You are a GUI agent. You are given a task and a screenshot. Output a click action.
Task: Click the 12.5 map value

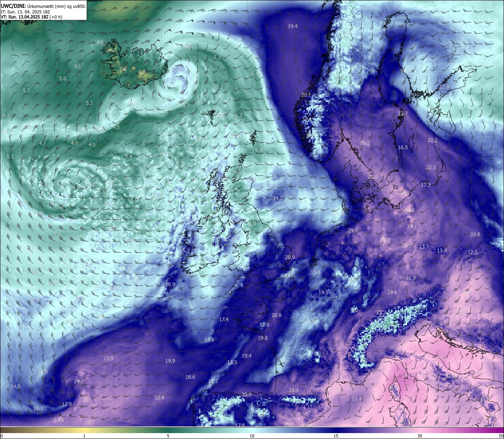472,252
